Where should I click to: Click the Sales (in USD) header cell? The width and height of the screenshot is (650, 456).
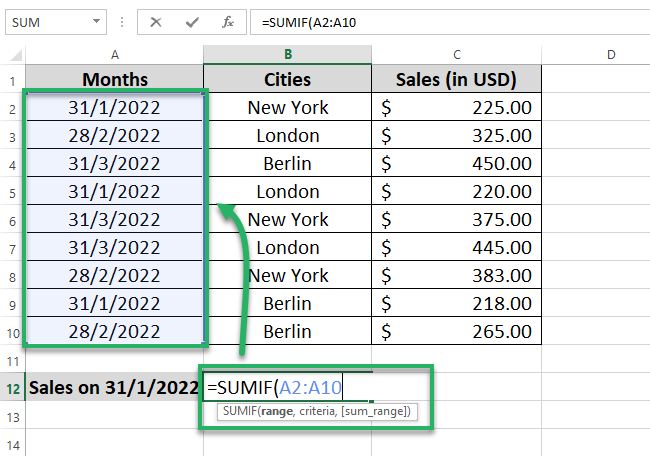coord(456,79)
